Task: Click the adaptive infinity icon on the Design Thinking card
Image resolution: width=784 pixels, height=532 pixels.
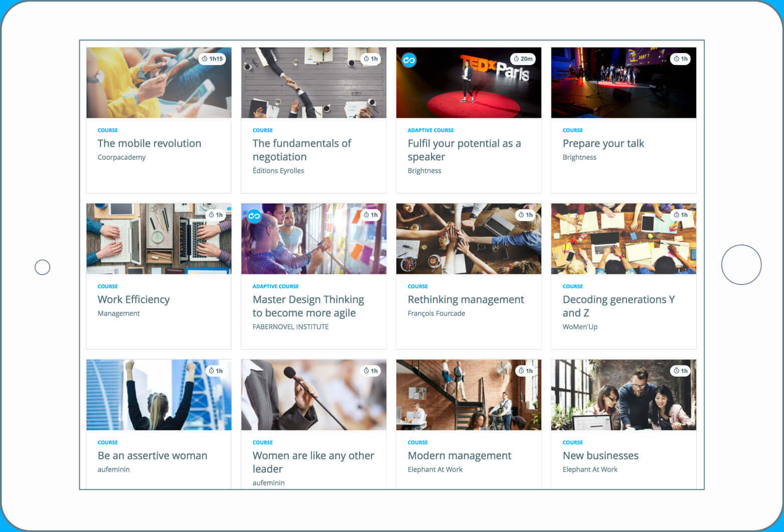Action: (254, 216)
